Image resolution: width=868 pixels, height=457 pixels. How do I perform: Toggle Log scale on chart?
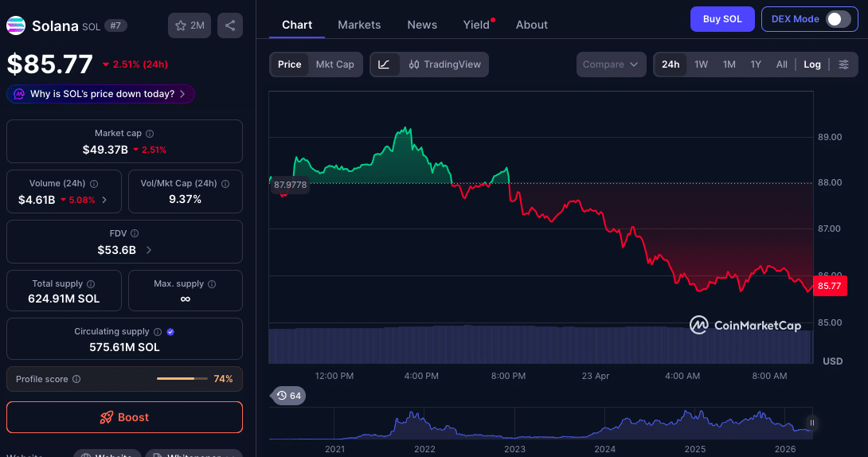click(x=812, y=64)
